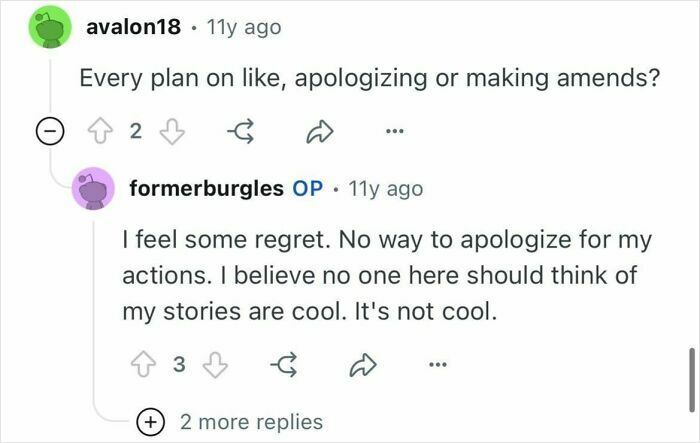The height and width of the screenshot is (443, 700).
Task: Share avalon18's comment
Action: 320,131
